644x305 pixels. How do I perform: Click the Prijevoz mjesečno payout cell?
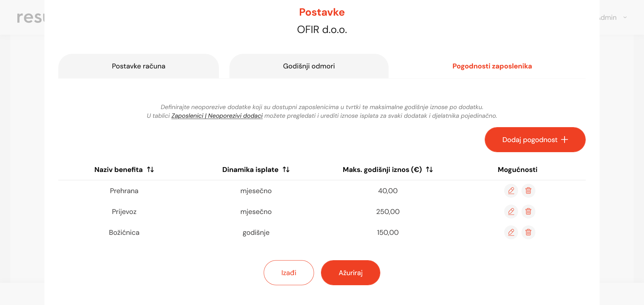click(x=256, y=212)
